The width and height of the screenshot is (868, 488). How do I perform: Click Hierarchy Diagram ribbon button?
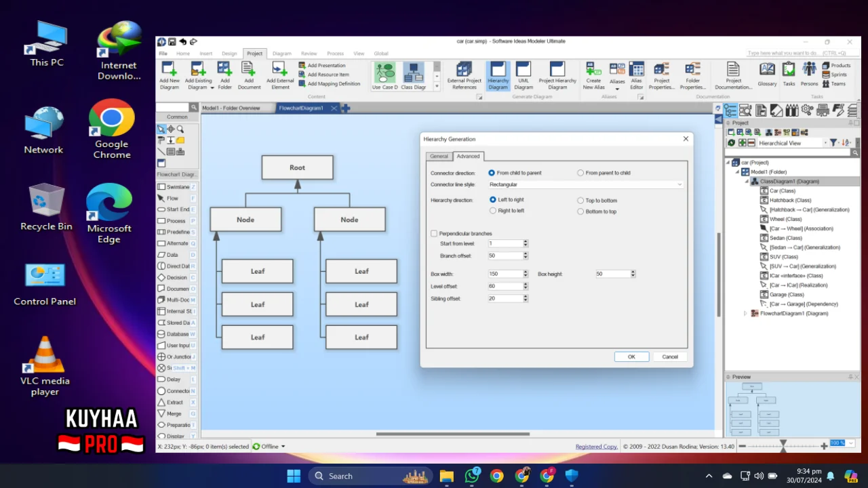tap(498, 75)
